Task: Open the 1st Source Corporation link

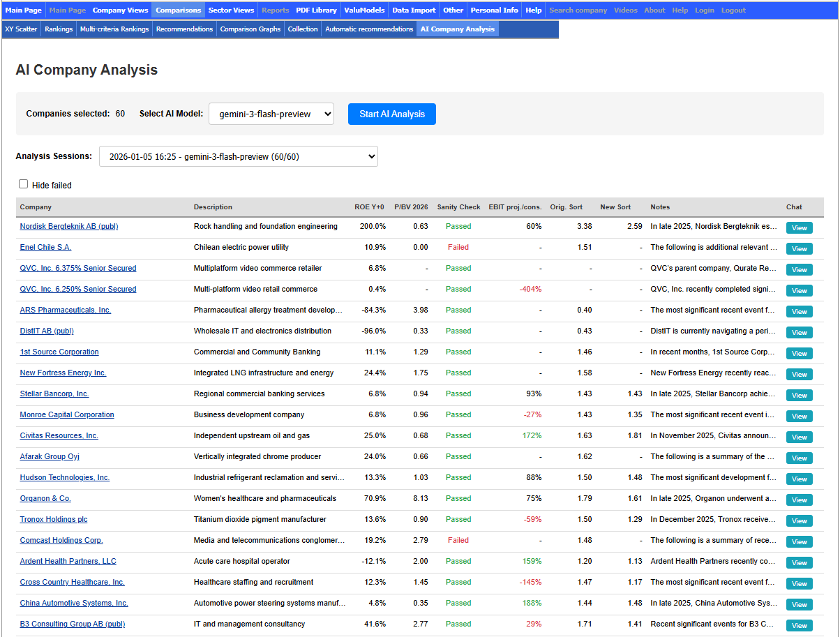Action: [x=59, y=352]
